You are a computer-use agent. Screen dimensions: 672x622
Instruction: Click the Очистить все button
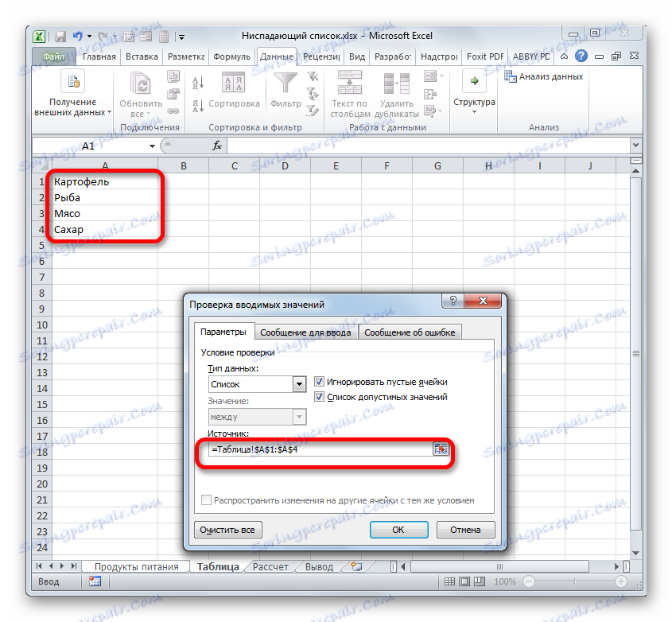pos(227,530)
